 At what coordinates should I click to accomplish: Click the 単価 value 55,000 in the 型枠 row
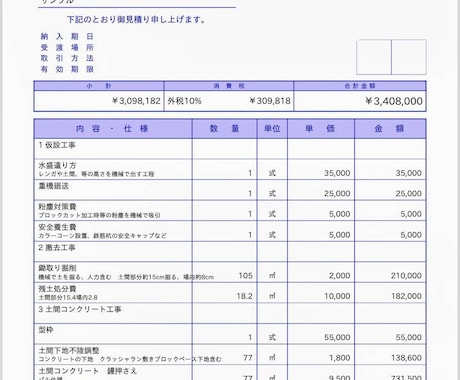(337, 337)
